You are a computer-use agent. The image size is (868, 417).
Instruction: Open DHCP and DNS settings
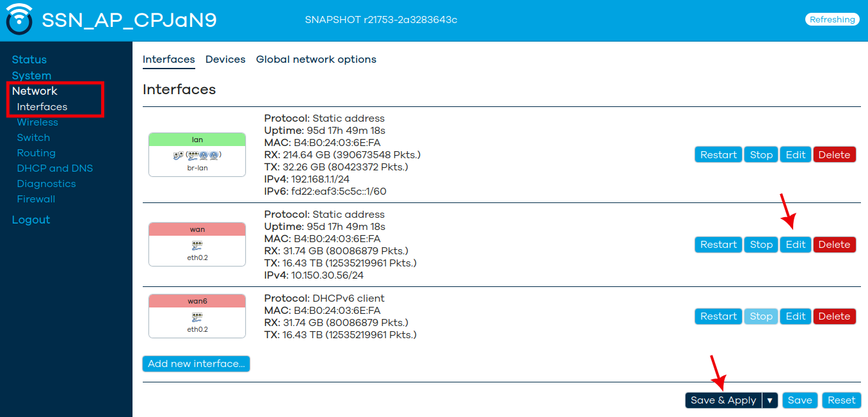pyautogui.click(x=55, y=168)
